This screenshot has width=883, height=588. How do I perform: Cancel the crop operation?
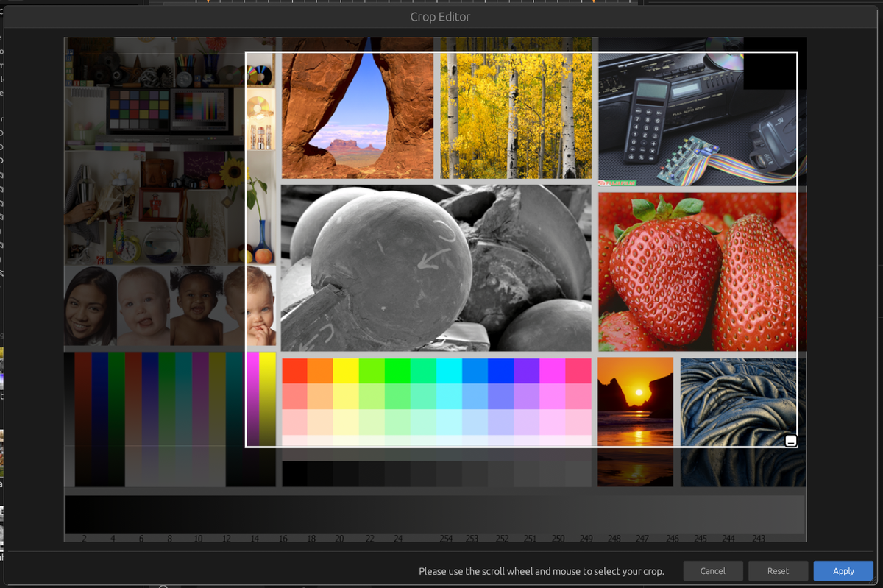point(712,571)
